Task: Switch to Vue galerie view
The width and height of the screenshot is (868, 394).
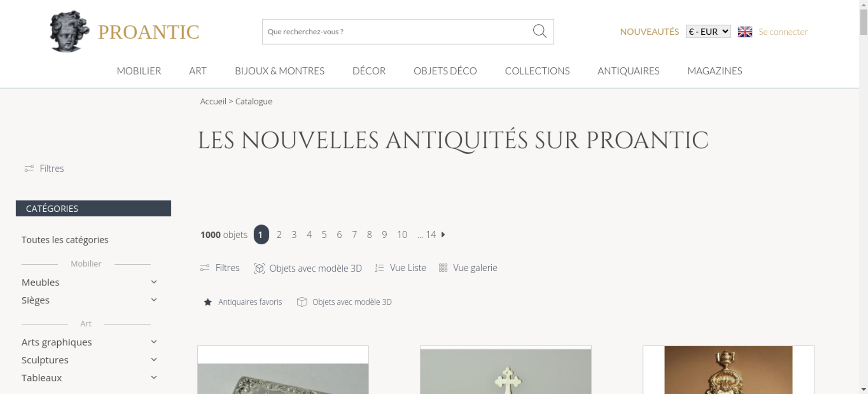Action: point(468,268)
